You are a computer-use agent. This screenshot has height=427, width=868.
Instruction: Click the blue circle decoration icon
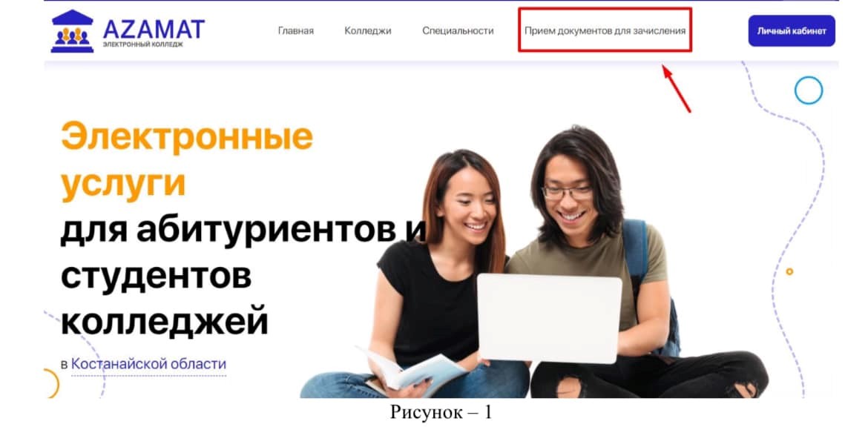click(808, 90)
